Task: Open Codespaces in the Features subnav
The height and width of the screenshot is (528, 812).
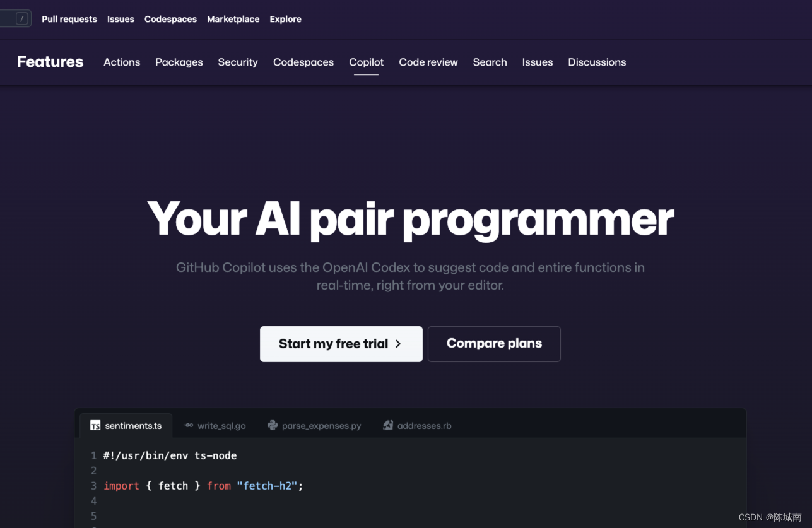Action: click(303, 62)
